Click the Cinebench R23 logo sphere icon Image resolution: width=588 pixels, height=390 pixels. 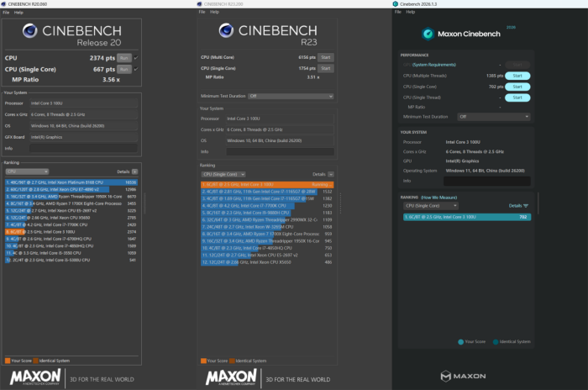226,30
